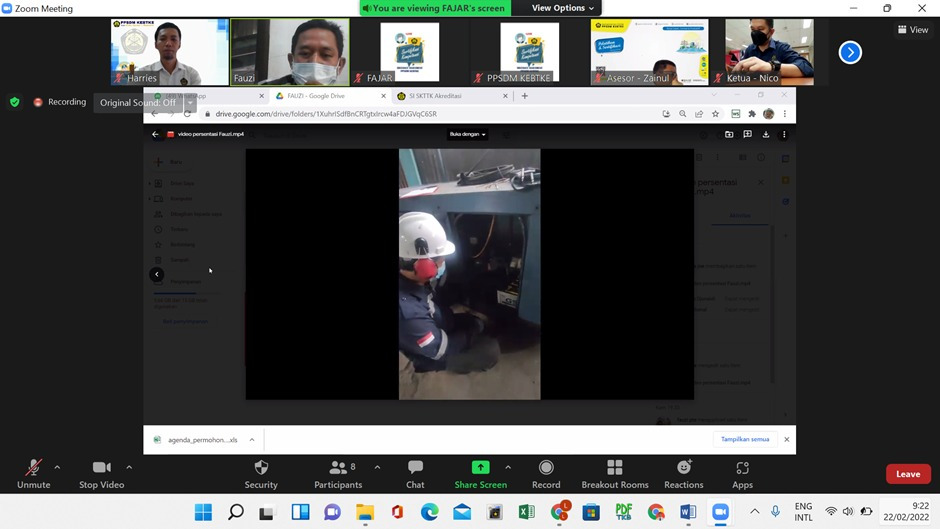The image size is (940, 529).
Task: Leave the meeting
Action: (x=907, y=474)
